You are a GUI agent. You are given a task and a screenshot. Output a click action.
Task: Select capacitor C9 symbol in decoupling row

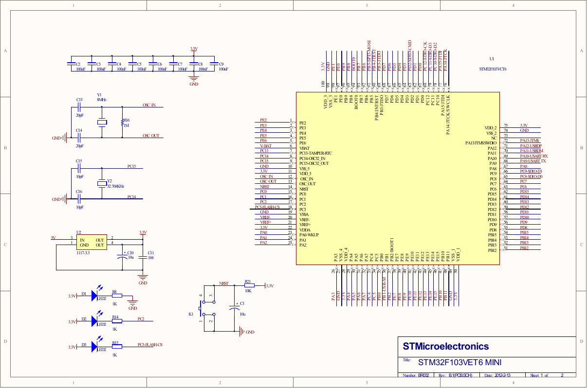[x=214, y=64]
